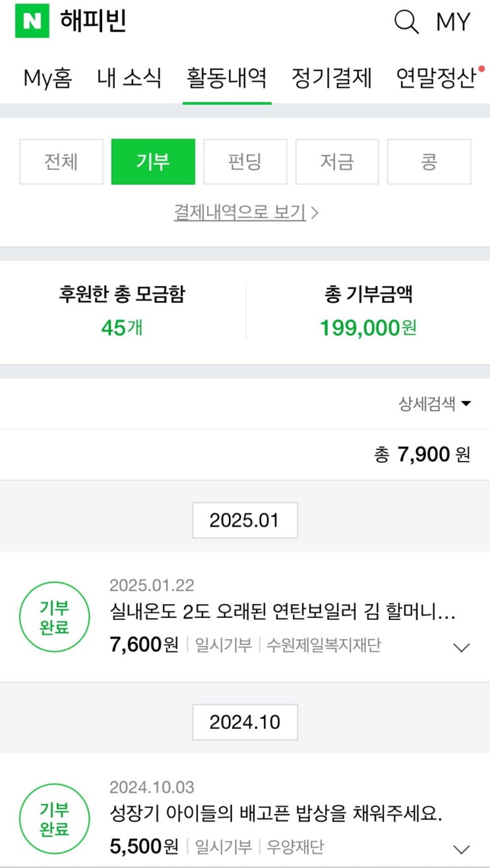Select the 저금 filter

[x=337, y=162]
